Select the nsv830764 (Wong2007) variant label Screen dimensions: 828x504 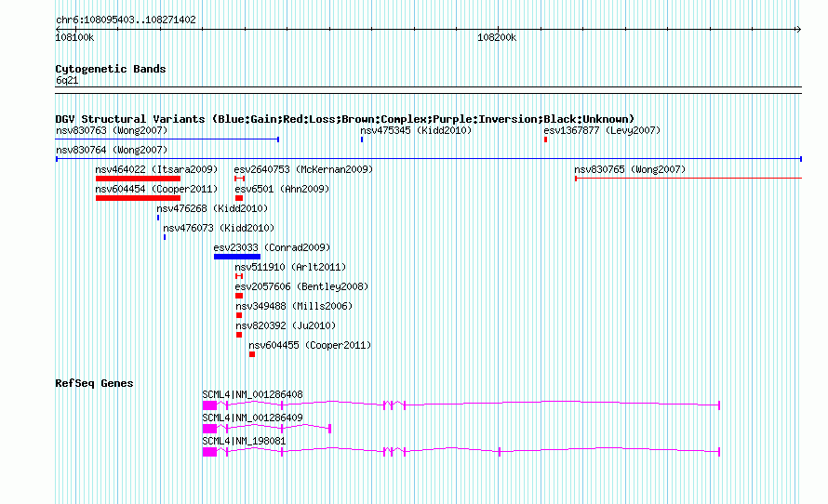112,150
